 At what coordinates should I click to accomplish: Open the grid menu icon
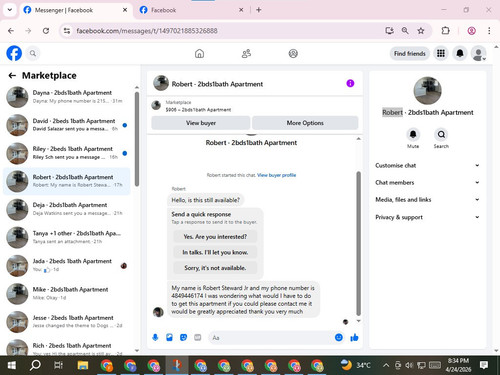click(441, 53)
